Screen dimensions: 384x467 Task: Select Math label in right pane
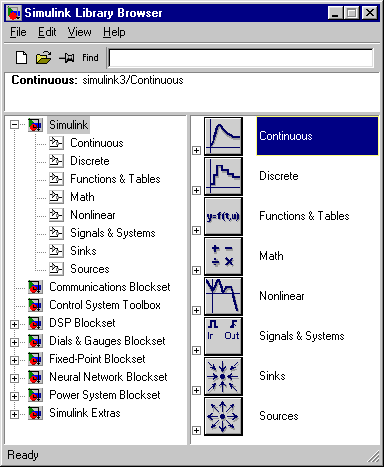click(x=271, y=256)
